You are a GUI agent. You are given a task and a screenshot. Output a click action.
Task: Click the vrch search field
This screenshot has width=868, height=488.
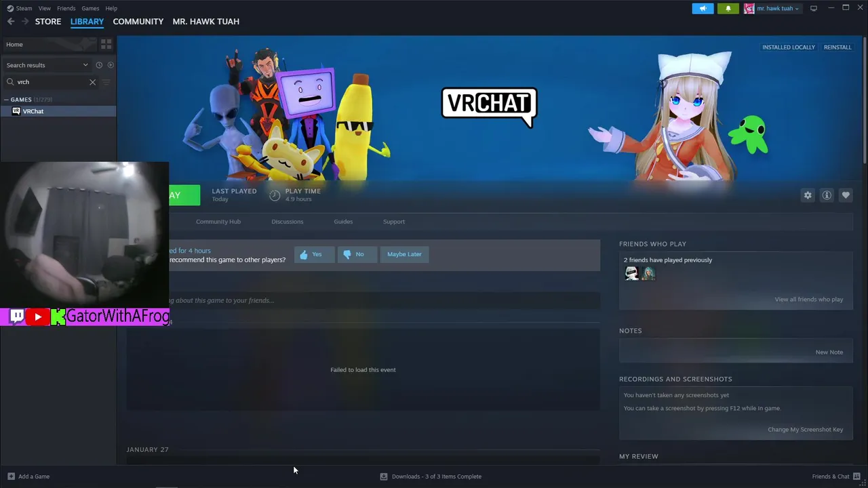click(x=51, y=82)
